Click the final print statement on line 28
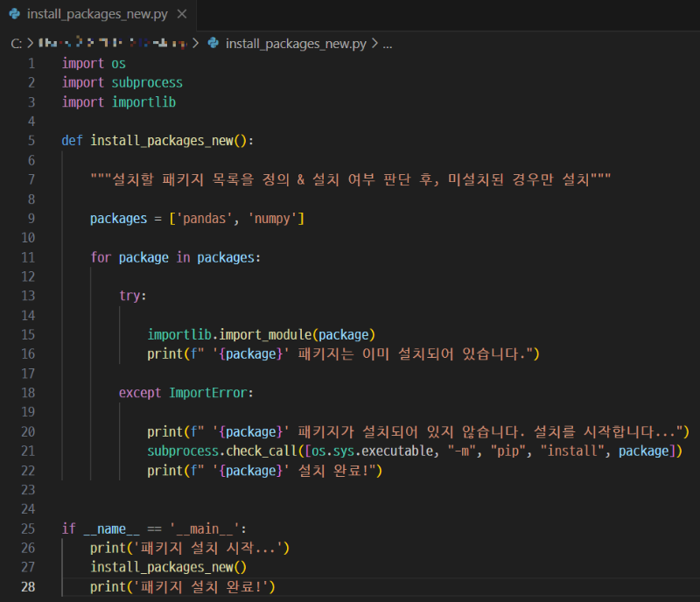700x602 pixels. point(183,587)
